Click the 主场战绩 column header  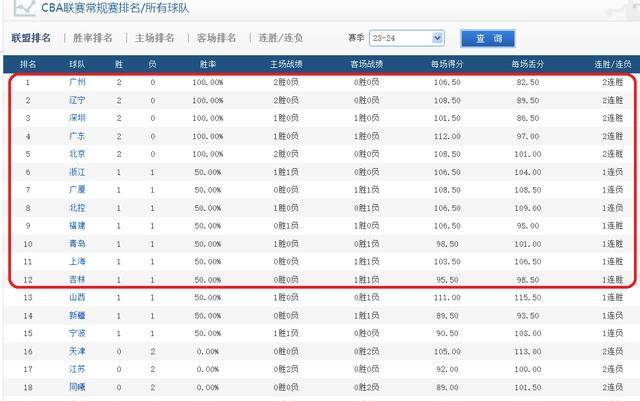tap(286, 64)
